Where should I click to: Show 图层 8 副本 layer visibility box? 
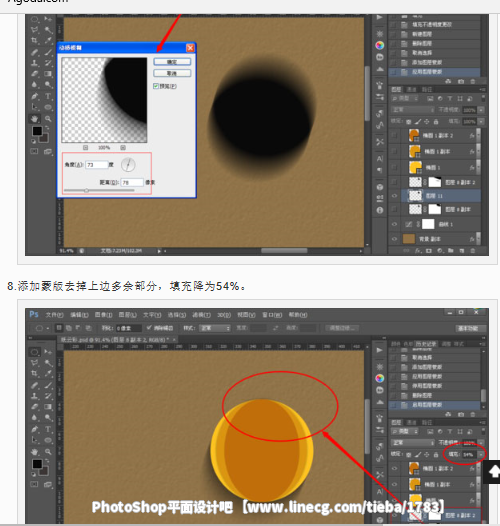[394, 209]
